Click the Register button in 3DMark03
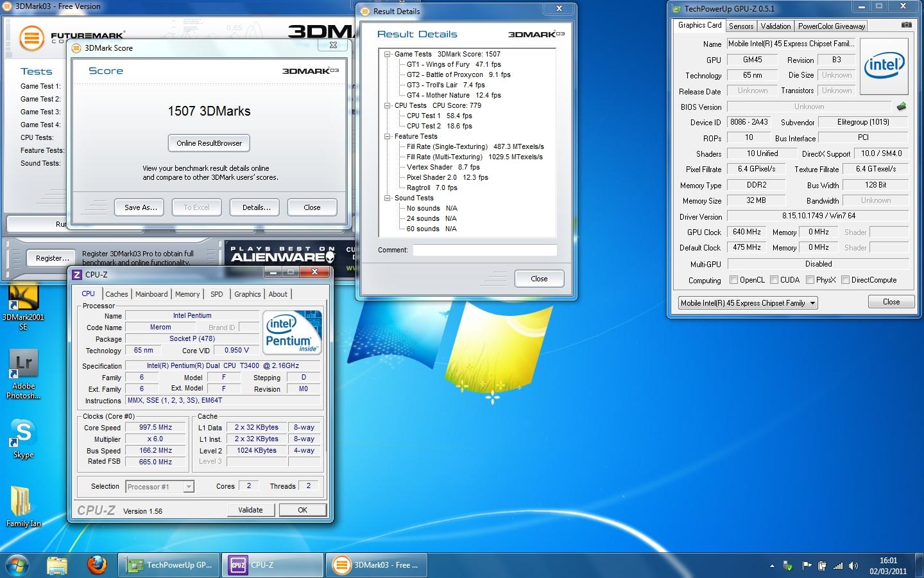 coord(53,258)
